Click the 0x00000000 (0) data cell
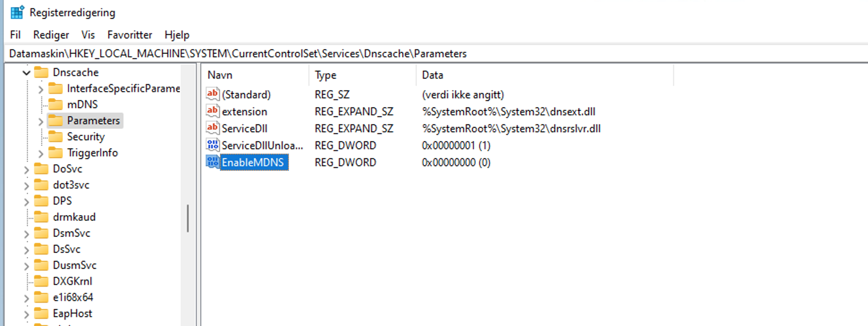868x326 pixels. click(x=456, y=163)
